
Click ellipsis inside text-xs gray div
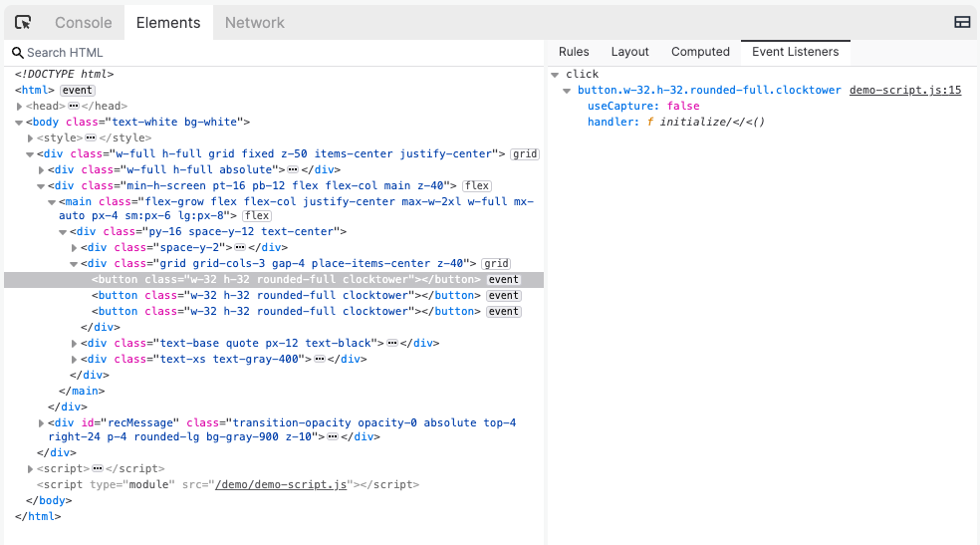click(320, 359)
